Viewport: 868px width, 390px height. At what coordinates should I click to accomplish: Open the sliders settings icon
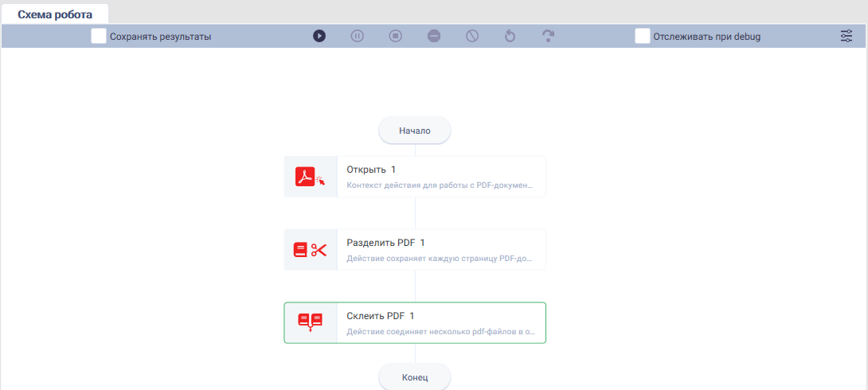point(846,36)
